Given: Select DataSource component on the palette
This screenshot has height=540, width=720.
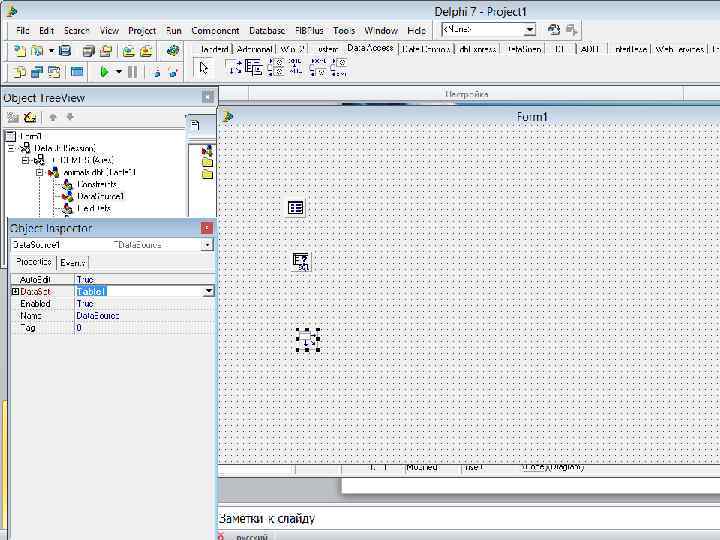Looking at the screenshot, I should pyautogui.click(x=234, y=68).
